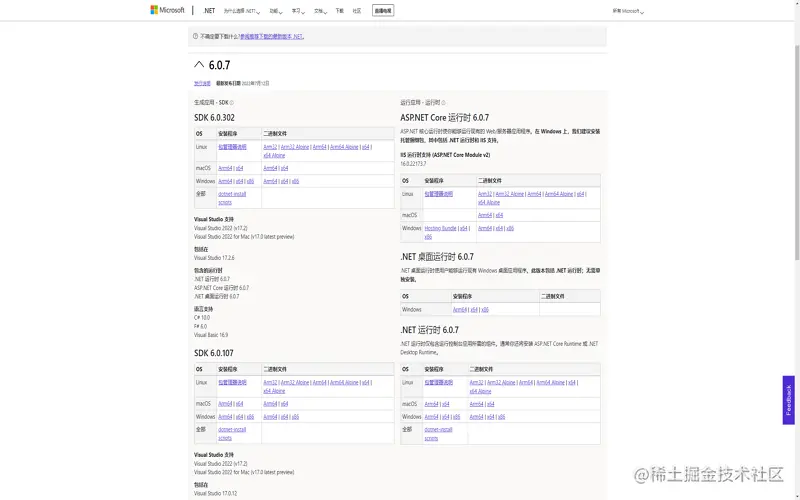
Task: Select the SDK 6.0.302 heading
Action: pyautogui.click(x=214, y=117)
